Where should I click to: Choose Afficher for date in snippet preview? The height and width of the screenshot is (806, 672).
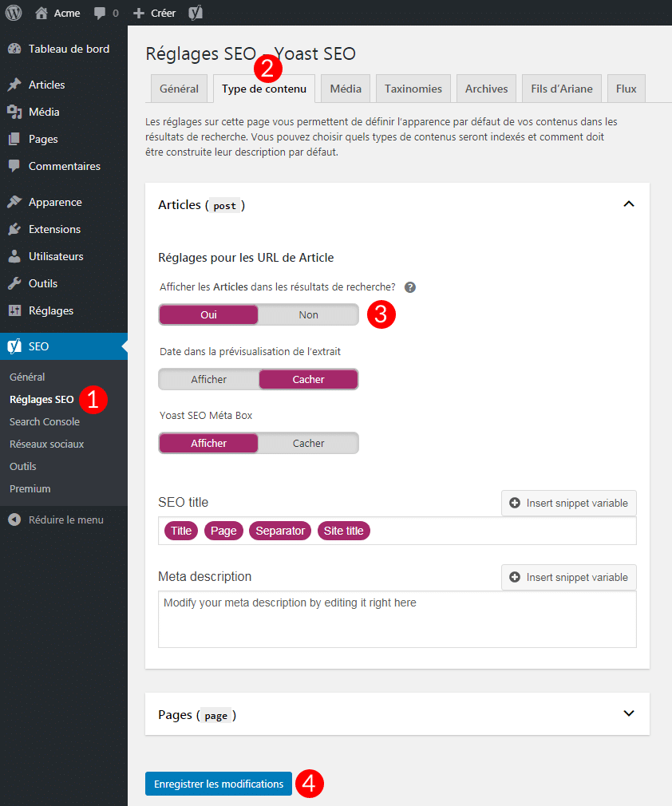point(208,379)
